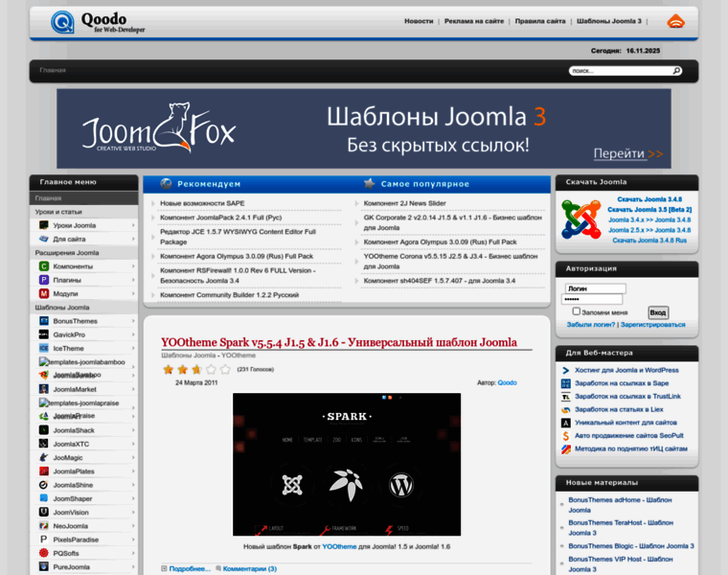Viewport: 728px width, 575px height.
Task: Open Правила сайта menu item
Action: pos(540,21)
